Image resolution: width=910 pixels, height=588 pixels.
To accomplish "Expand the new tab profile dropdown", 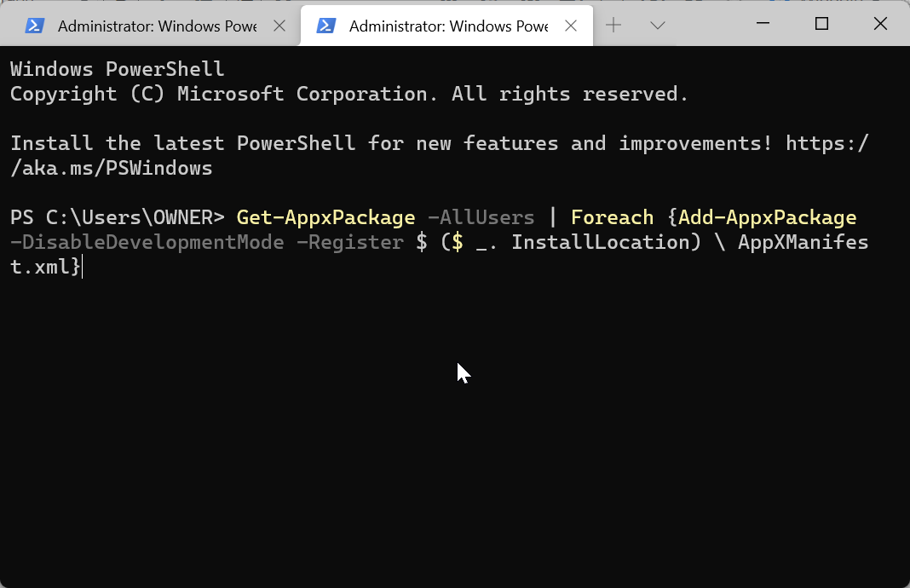I will pos(657,25).
